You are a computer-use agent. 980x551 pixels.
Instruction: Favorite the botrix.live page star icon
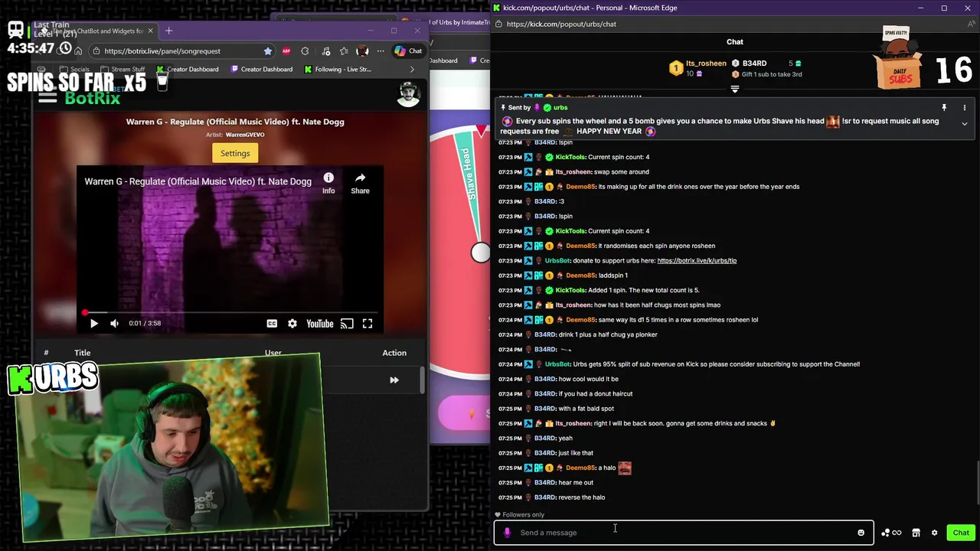click(x=267, y=51)
